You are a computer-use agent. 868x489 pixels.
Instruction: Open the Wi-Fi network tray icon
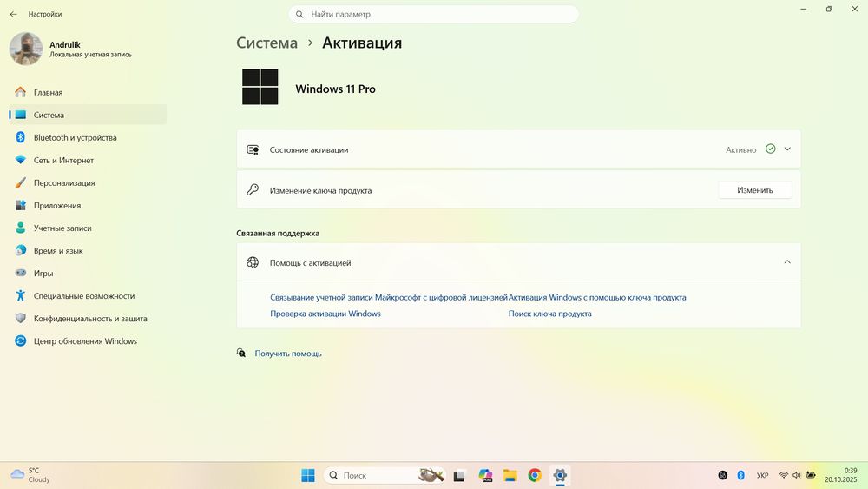point(783,475)
